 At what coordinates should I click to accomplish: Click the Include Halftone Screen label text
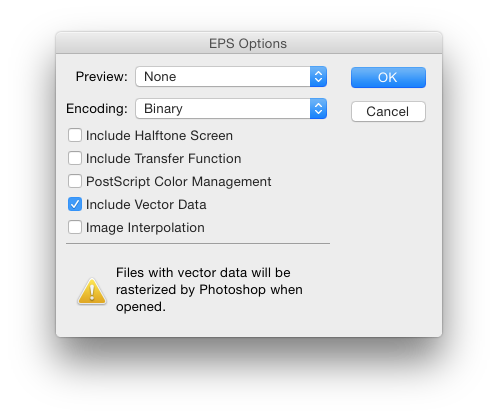159,136
